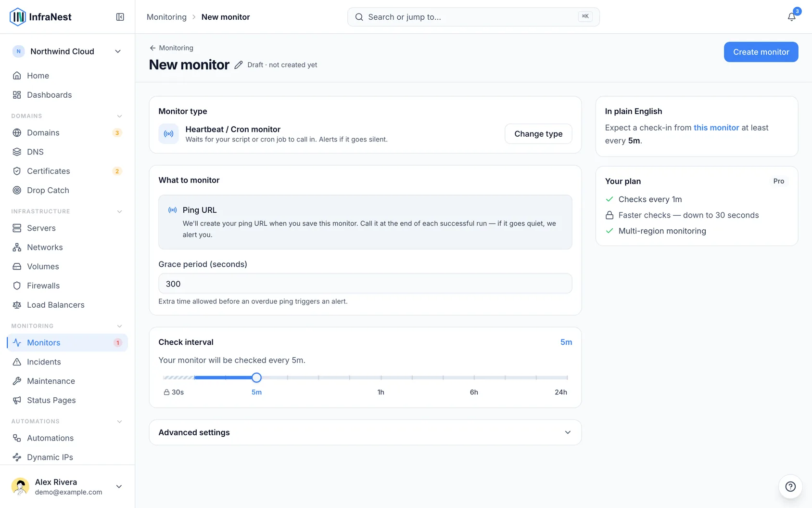Viewport: 812px width, 508px height.
Task: Click the Maintenance wrench icon
Action: [x=17, y=381]
